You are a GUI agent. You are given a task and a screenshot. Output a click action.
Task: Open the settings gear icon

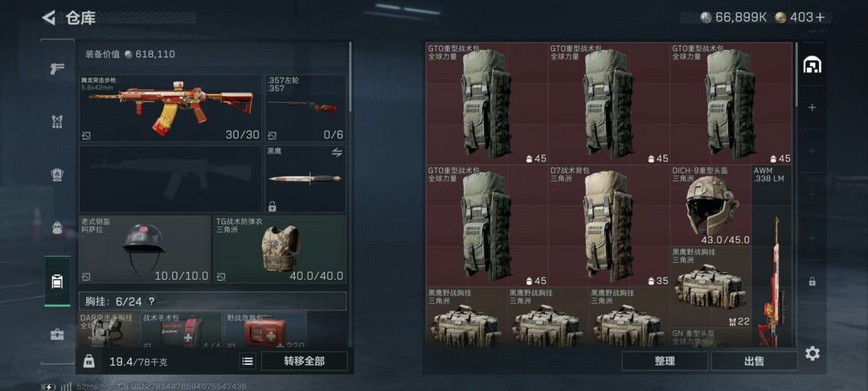click(812, 353)
